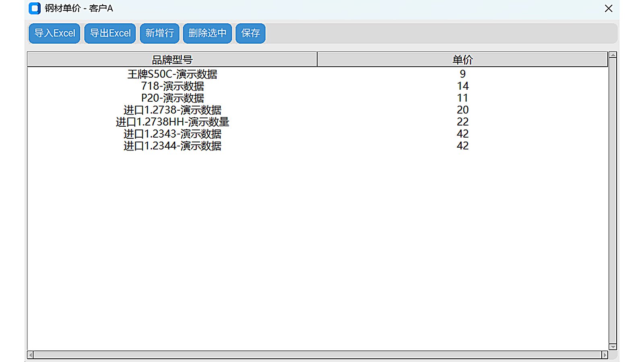Click price 14 for 718
The width and height of the screenshot is (644, 362).
pyautogui.click(x=462, y=86)
